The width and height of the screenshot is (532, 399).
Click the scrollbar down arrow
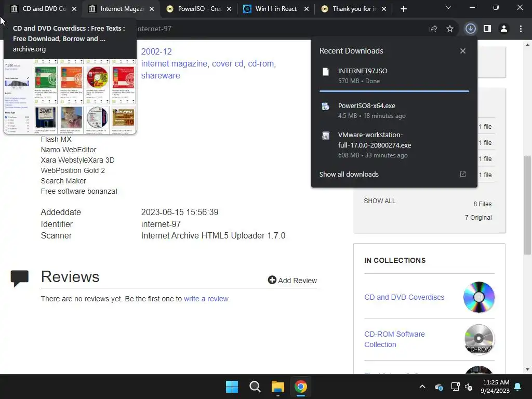[527, 369]
